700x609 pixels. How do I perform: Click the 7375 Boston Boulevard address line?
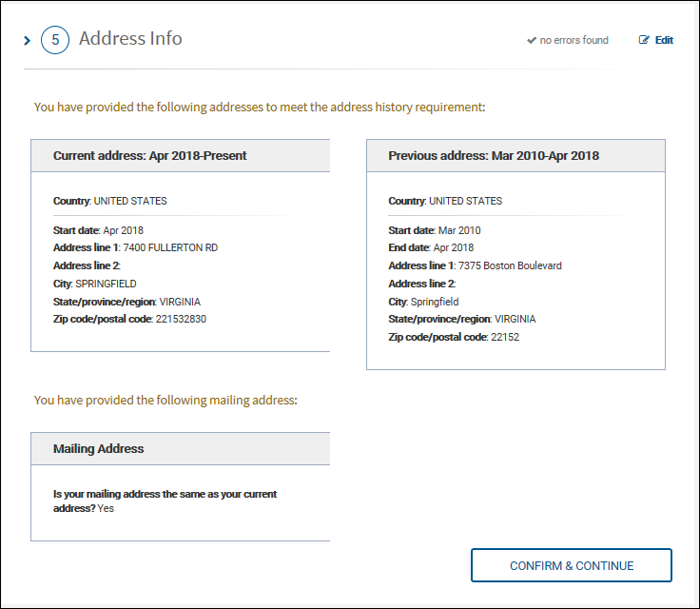(510, 265)
